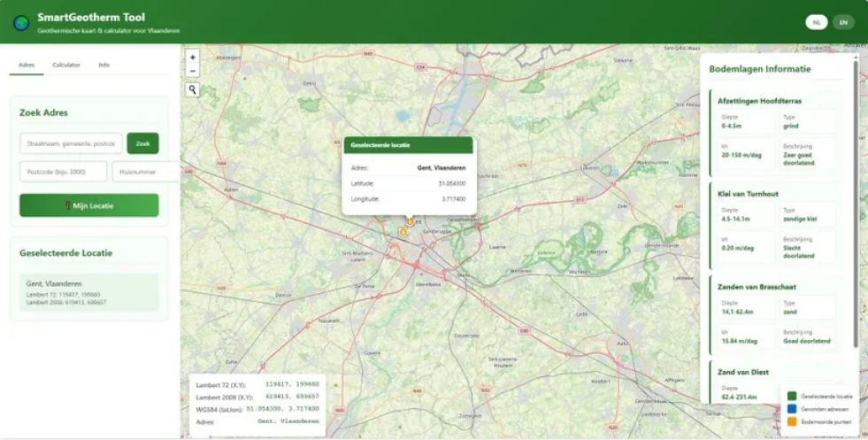Click the Straatnaam address input field
This screenshot has width=868, height=440.
tap(71, 143)
